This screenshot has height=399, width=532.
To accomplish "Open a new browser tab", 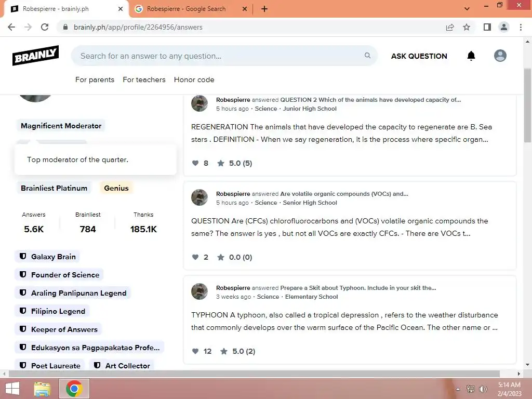I will 264,9.
